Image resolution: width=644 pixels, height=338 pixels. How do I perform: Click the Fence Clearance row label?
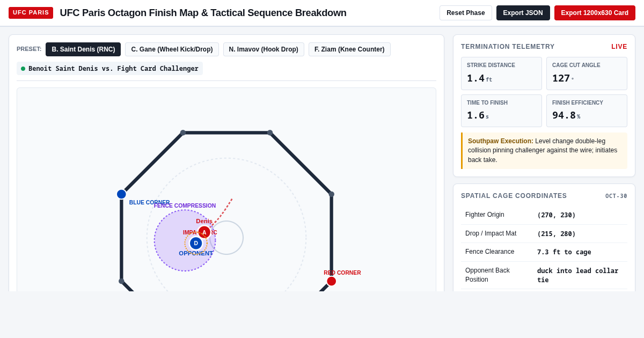click(x=489, y=252)
